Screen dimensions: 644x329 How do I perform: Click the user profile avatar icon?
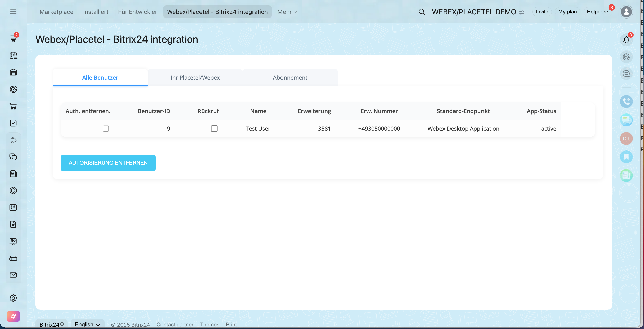pos(626,12)
